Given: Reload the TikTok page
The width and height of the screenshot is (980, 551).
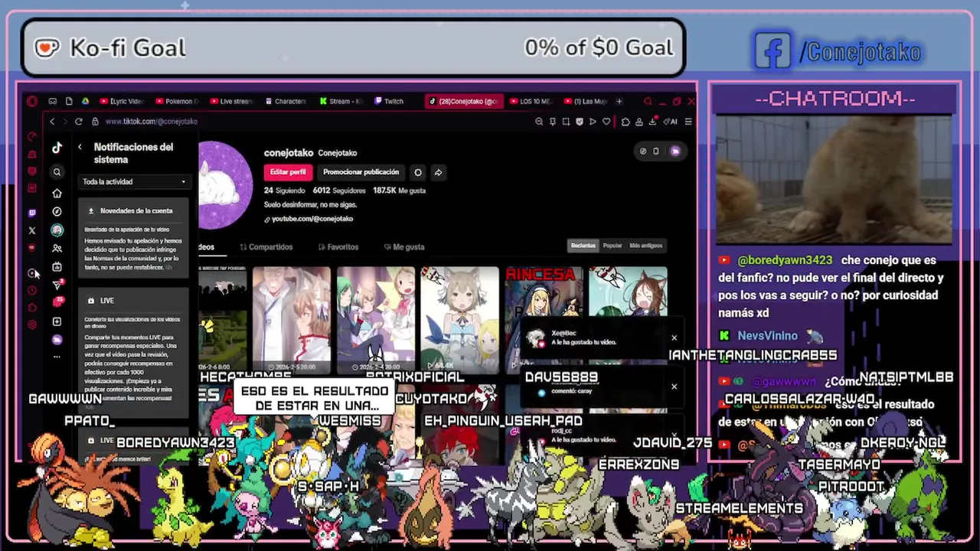Looking at the screenshot, I should [x=78, y=122].
